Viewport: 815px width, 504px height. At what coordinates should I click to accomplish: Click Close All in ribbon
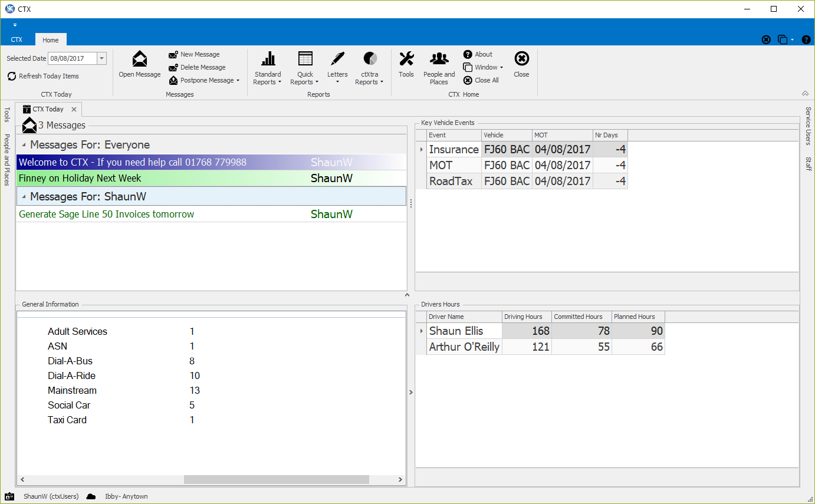(x=481, y=80)
